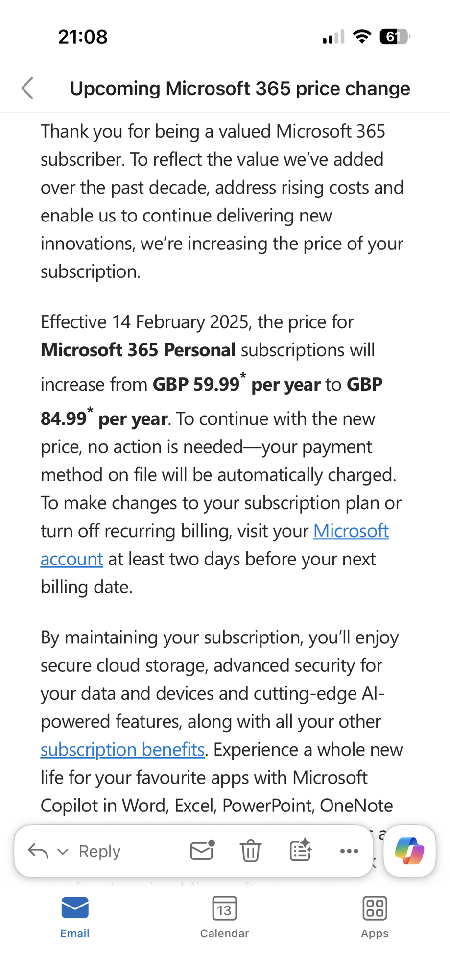Open the Microsoft account link
This screenshot has width=450, height=980.
click(x=351, y=531)
